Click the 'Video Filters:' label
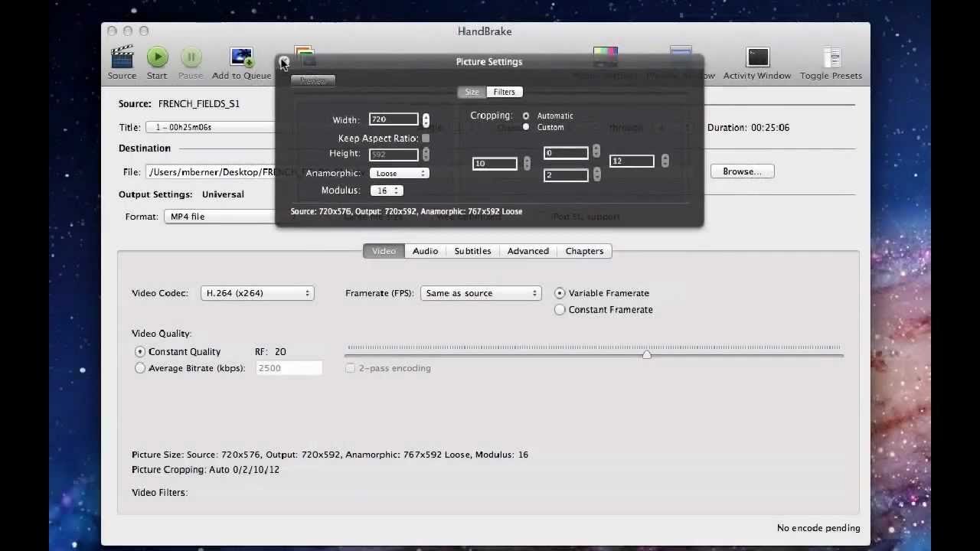The image size is (980, 551). coord(159,493)
